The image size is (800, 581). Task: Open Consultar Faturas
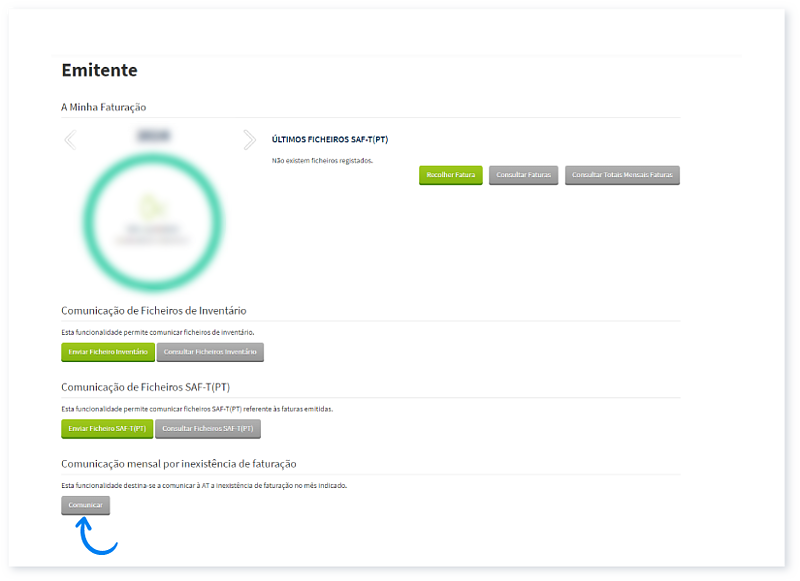pos(524,175)
